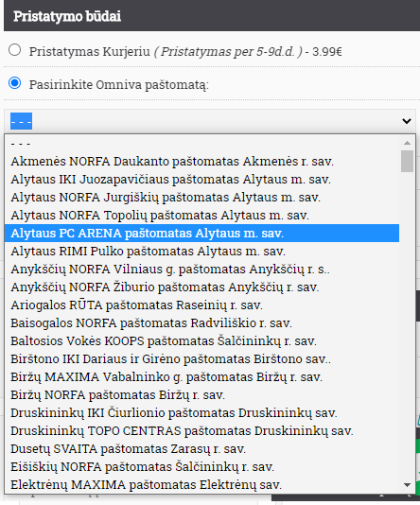Pick Anykščių NORFA Žiburio paštomatas
This screenshot has width=420, height=505.
[x=201, y=287]
